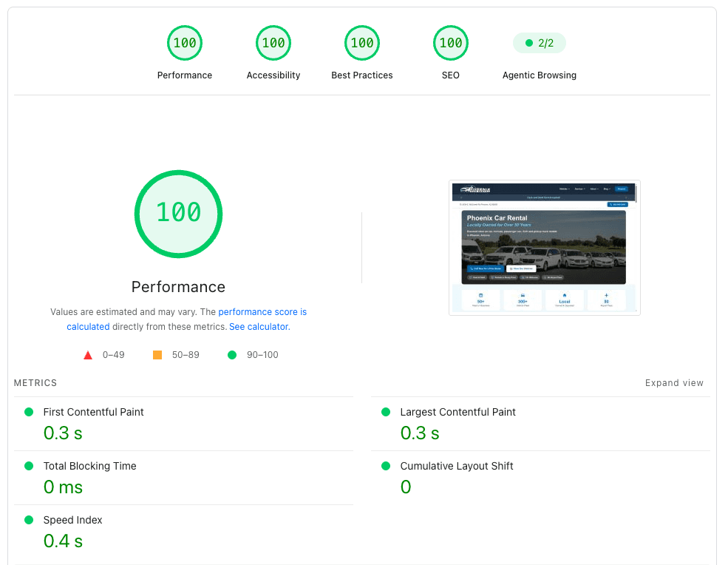Open the SEO score gauge

[451, 43]
